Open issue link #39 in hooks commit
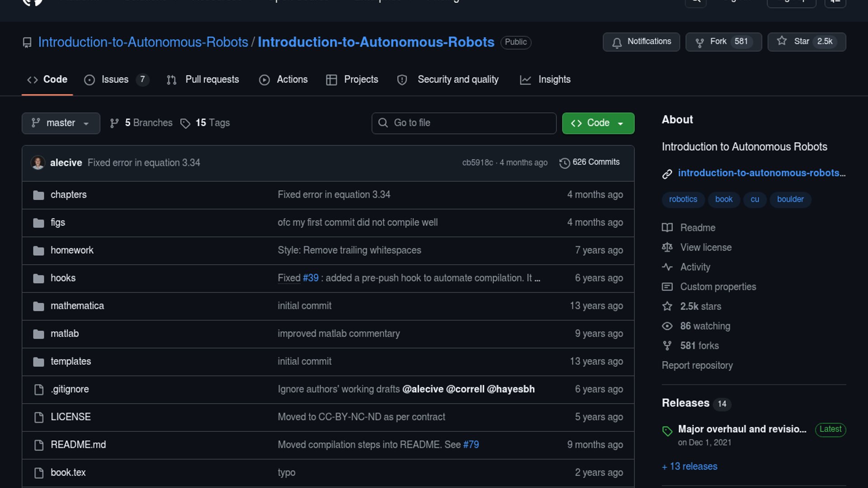This screenshot has height=488, width=868. pyautogui.click(x=311, y=278)
